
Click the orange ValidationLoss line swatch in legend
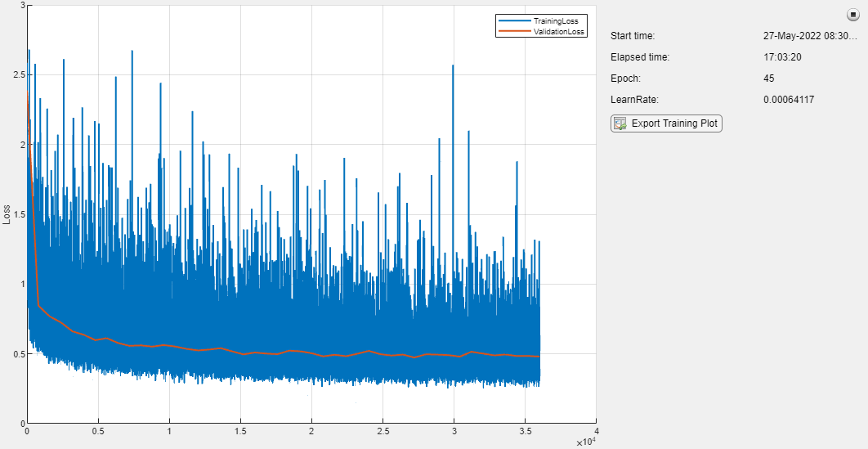[x=514, y=32]
